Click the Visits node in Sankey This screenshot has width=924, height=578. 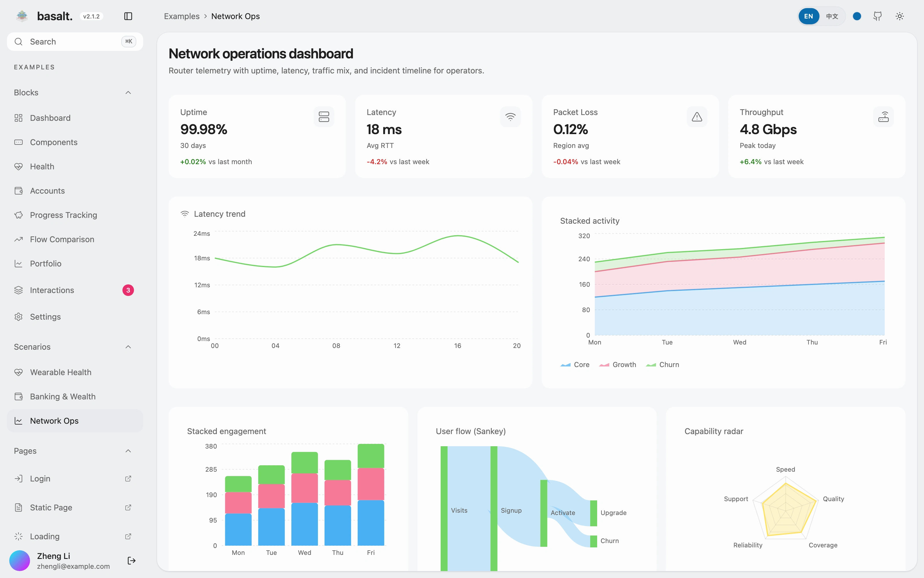tap(444, 508)
